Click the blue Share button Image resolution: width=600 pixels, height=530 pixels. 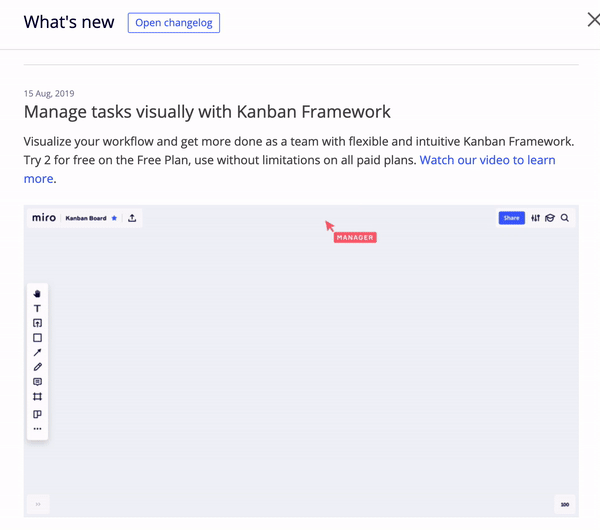512,218
